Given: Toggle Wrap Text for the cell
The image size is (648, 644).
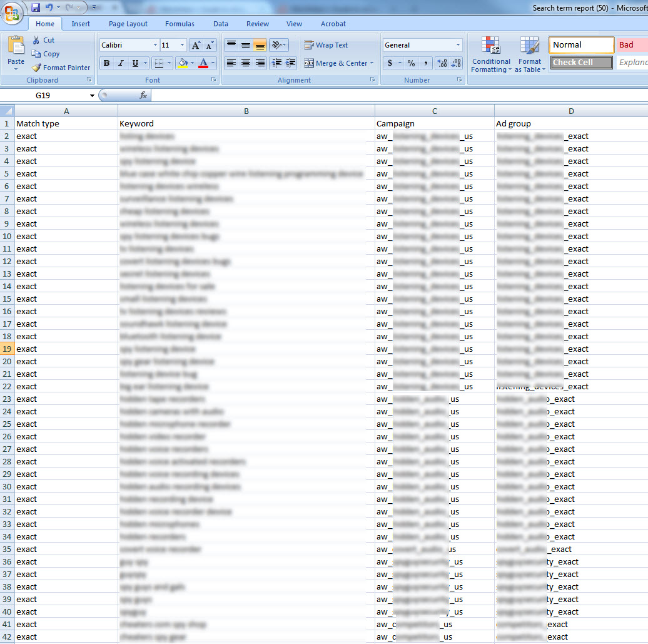Looking at the screenshot, I should (x=325, y=45).
